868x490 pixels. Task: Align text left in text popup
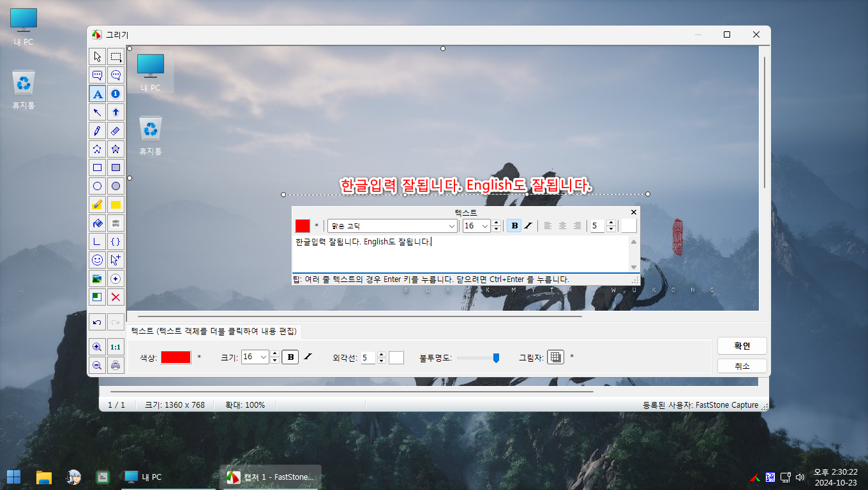(x=547, y=226)
